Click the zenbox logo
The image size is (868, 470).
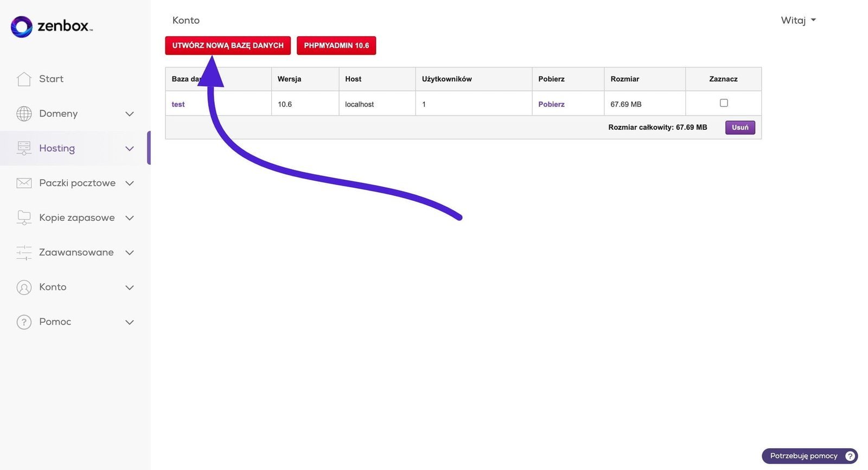(52, 26)
